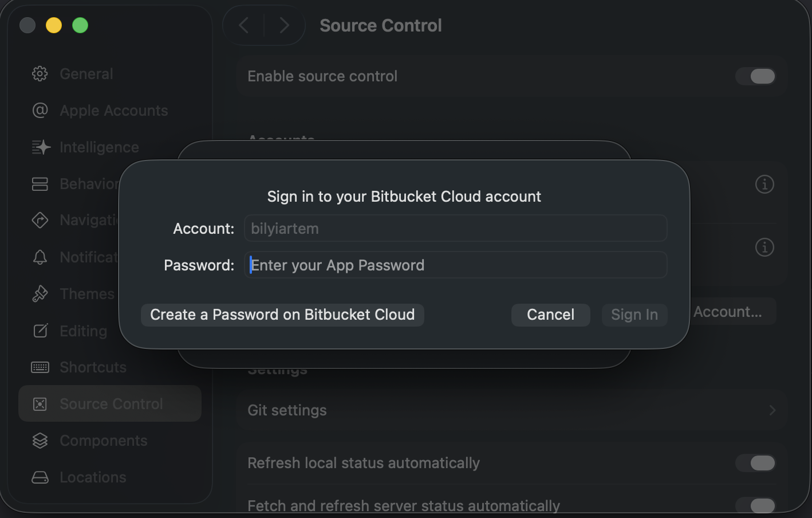Click the lower account info icon
The height and width of the screenshot is (518, 812).
(764, 248)
